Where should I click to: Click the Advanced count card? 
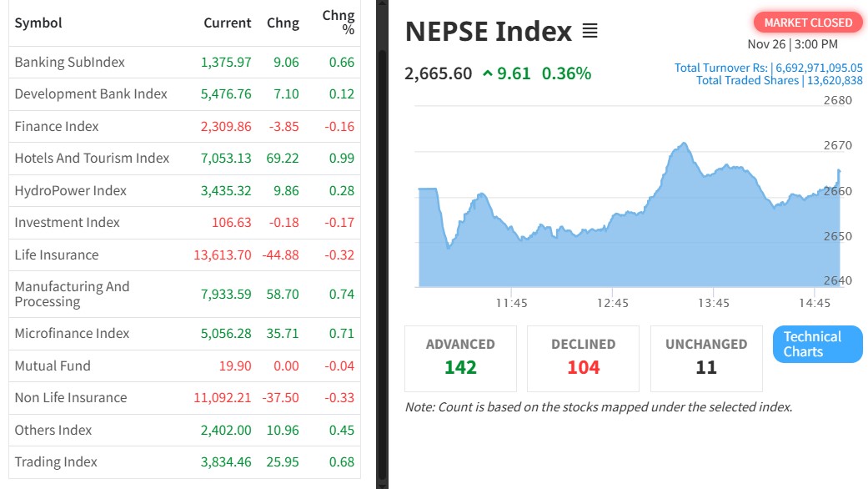coord(460,358)
